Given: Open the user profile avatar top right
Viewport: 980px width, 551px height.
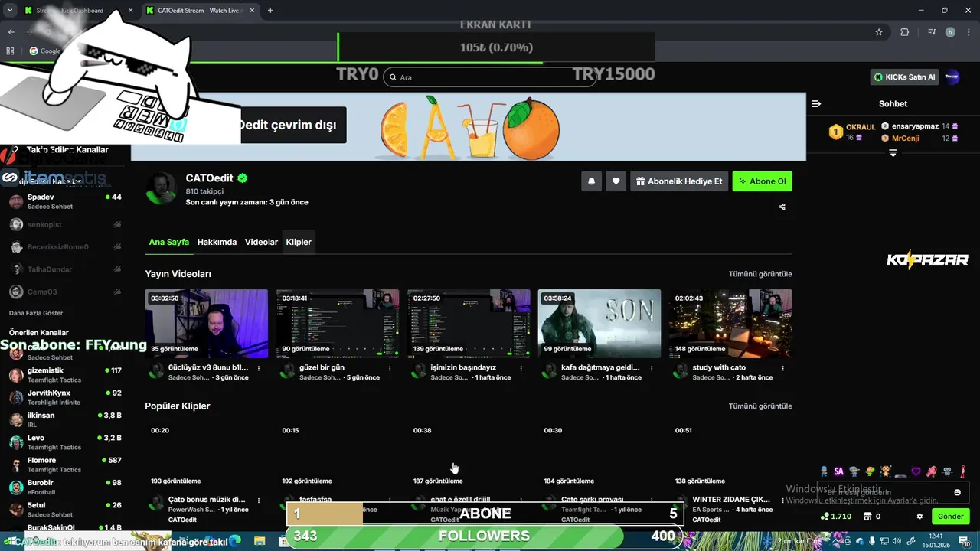Looking at the screenshot, I should click(x=952, y=77).
